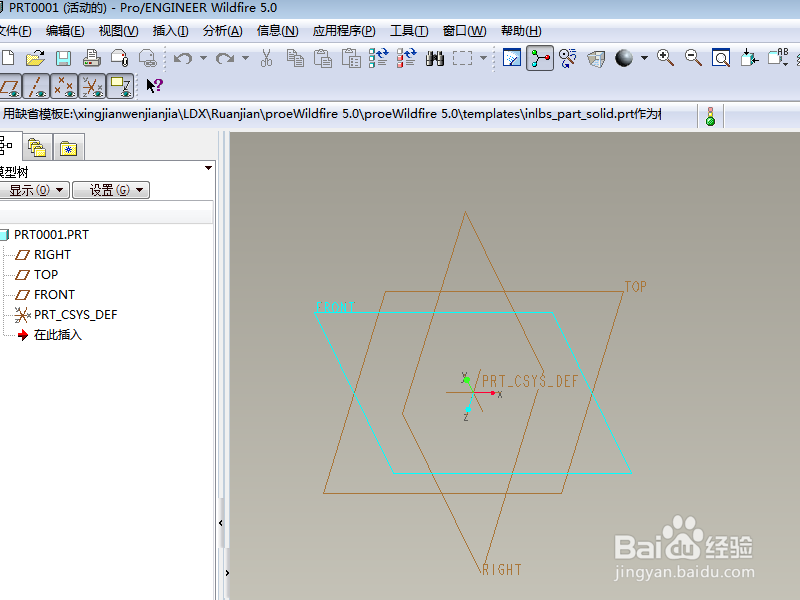Open the 编辑(E) menu
800x600 pixels.
tap(65, 31)
